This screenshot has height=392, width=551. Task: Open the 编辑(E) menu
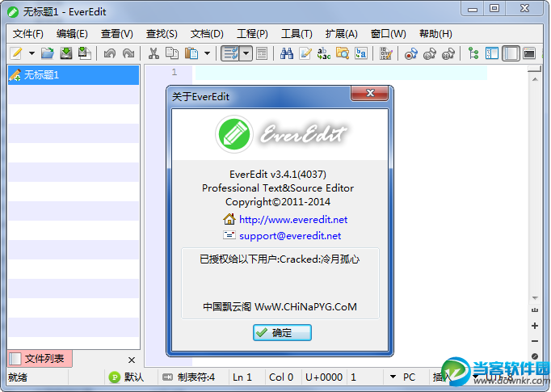(72, 34)
